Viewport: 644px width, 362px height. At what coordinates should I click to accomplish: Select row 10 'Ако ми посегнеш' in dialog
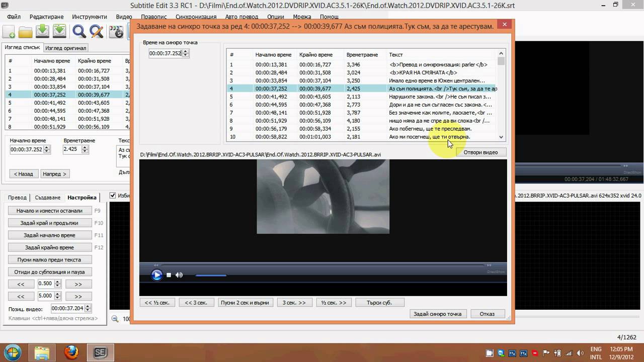pos(361,137)
